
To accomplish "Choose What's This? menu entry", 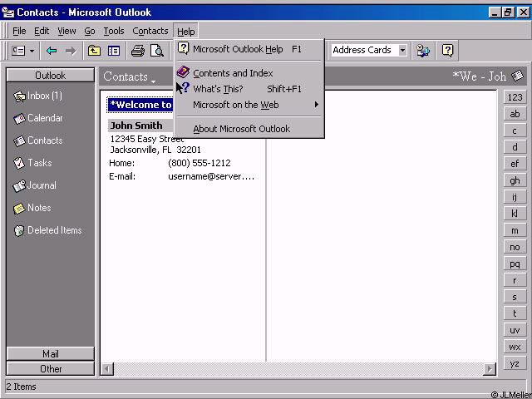I will coord(249,89).
